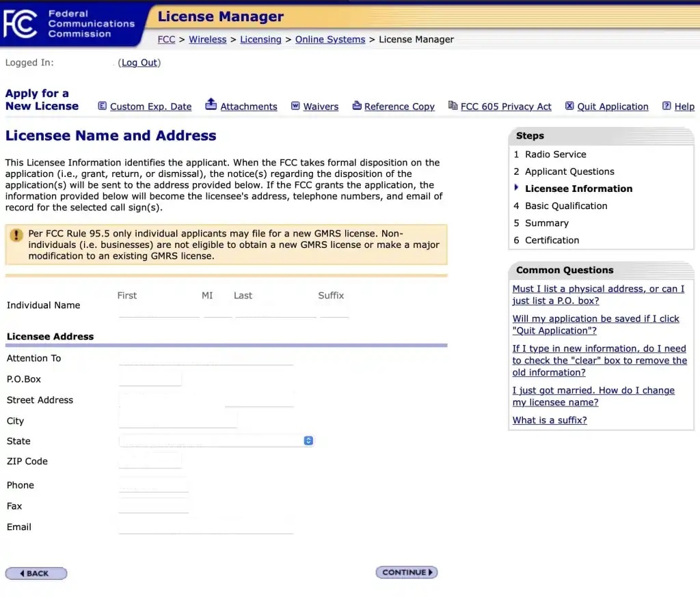This screenshot has height=597, width=700.
Task: Open the Wireless breadcrumb link
Action: (207, 40)
